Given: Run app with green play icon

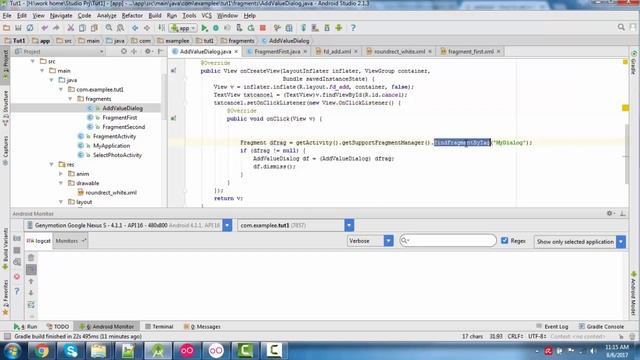Looking at the screenshot, I should pos(204,28).
